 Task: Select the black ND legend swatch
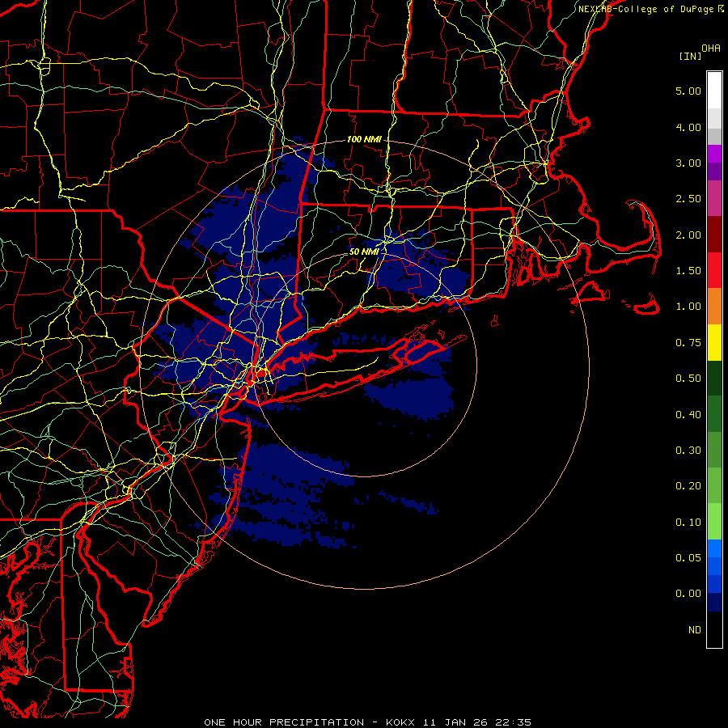point(714,629)
